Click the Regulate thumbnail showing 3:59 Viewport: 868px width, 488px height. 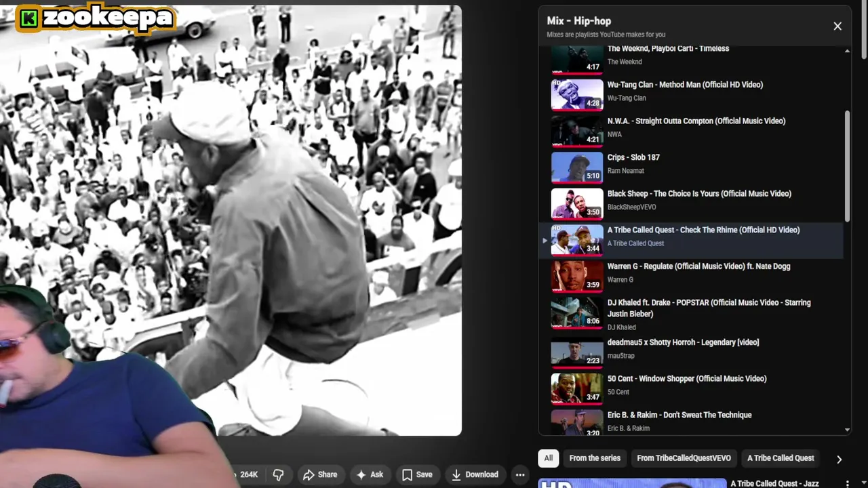(x=577, y=276)
